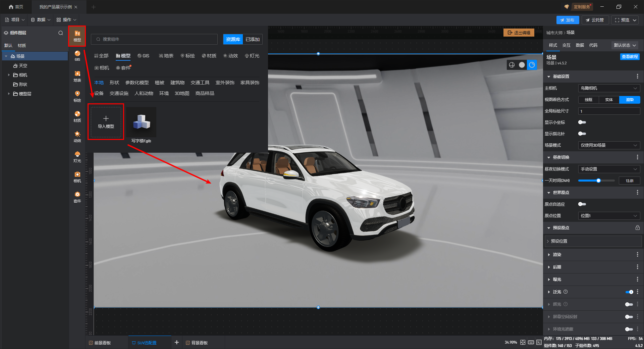Switch to the 前景看板 board tab
Screen dimensions: 644x349
coord(100,343)
